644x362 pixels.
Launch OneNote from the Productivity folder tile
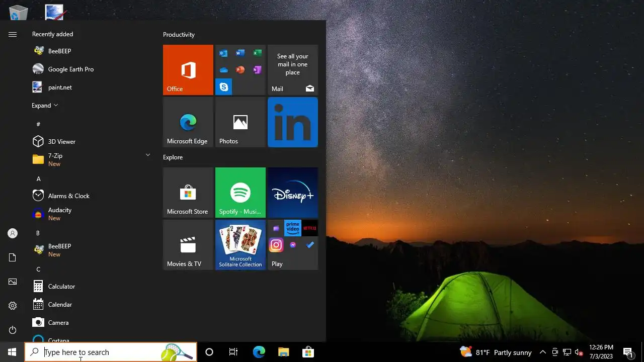click(257, 70)
